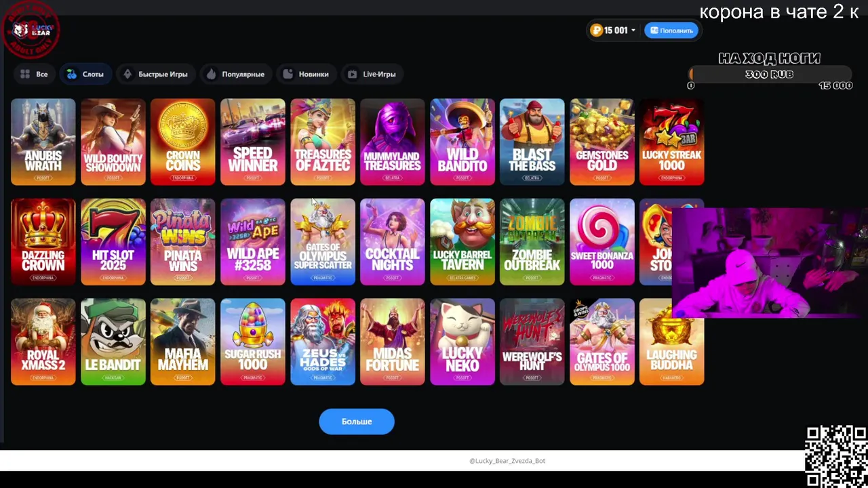This screenshot has height=488, width=868.
Task: Open Blast the Bass game
Action: point(532,142)
